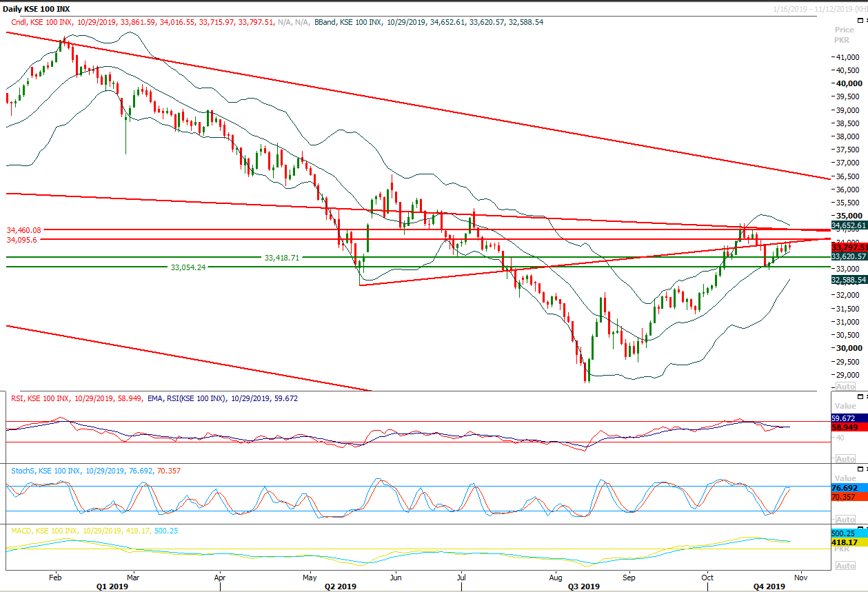Click the Q1 2019 quarter label
The image size is (868, 592).
111,586
